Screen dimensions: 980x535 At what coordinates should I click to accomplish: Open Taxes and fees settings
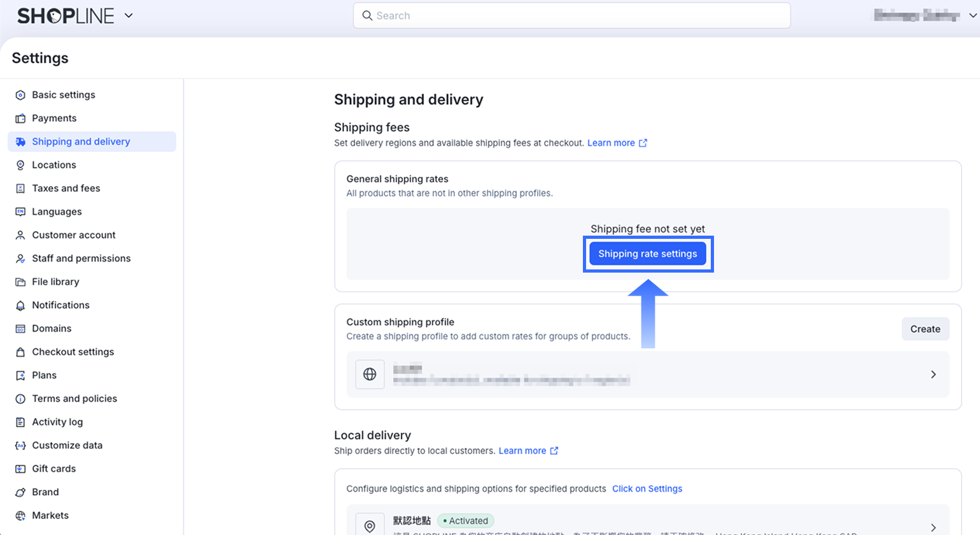[x=66, y=188]
